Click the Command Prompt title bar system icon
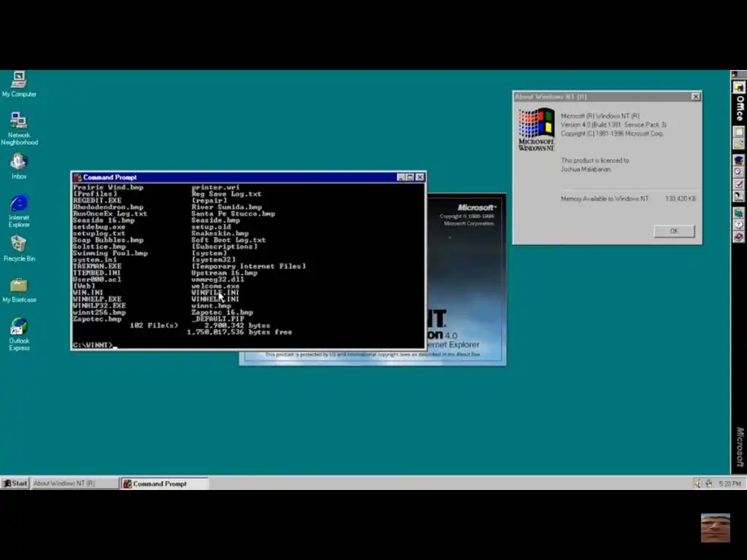 [x=77, y=177]
